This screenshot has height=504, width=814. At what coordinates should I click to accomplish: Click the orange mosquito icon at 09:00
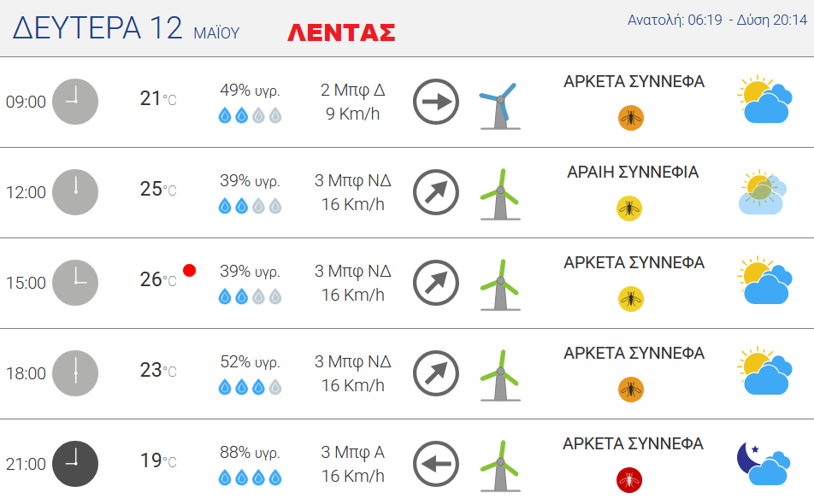[x=631, y=118]
